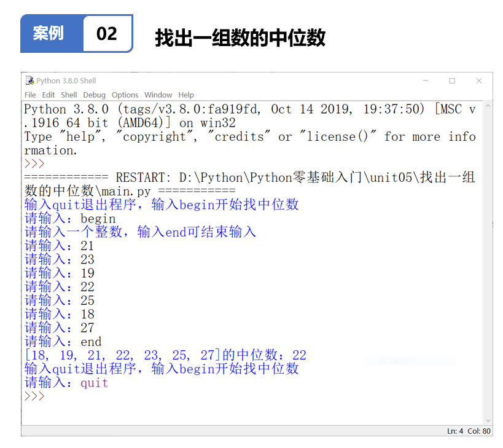Click the text '请输入一个整数, 输入end可结束输入'
Viewport: 503px width, 448px height.
click(140, 232)
